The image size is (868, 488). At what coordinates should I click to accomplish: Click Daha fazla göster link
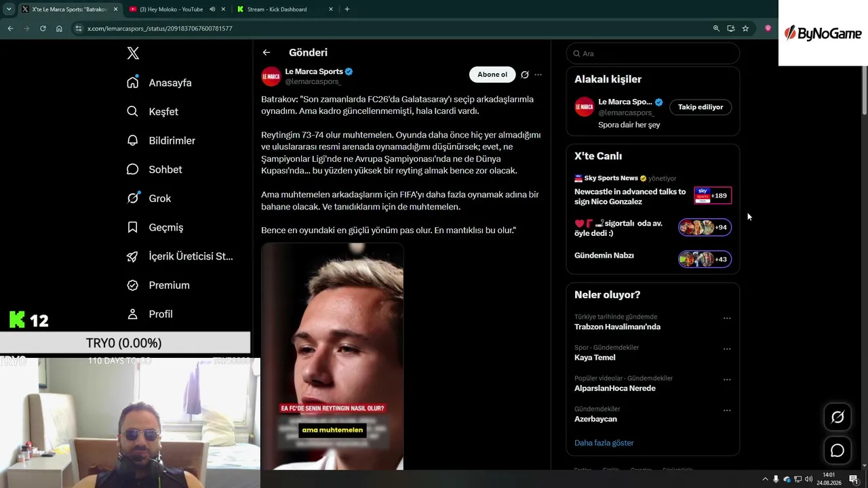(604, 443)
